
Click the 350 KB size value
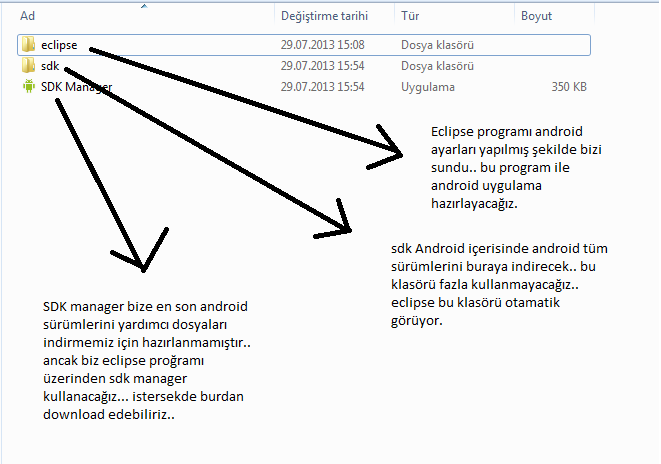point(569,87)
